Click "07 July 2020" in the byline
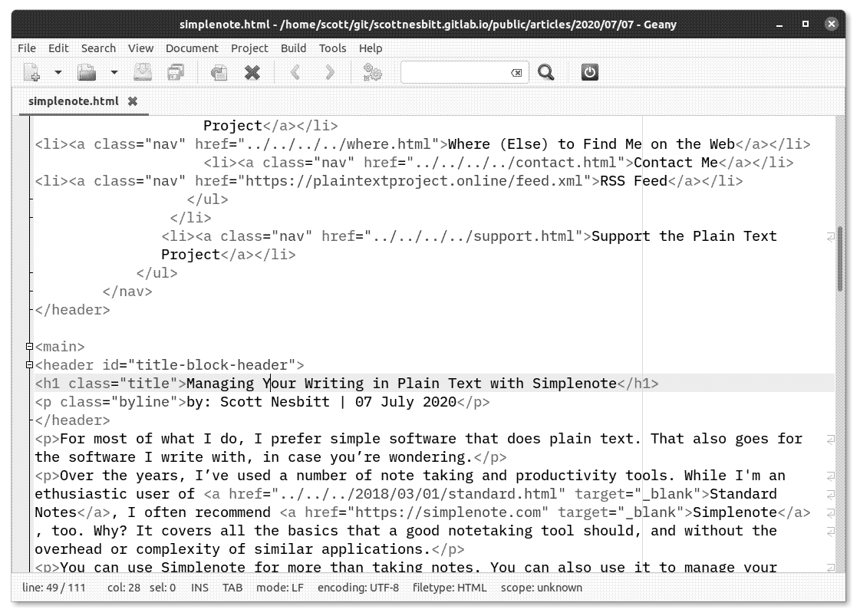 406,402
